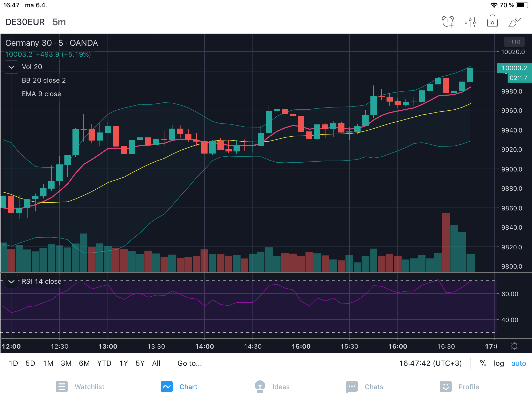Toggle the percent (%) scale mode
The height and width of the screenshot is (399, 532).
click(x=483, y=363)
